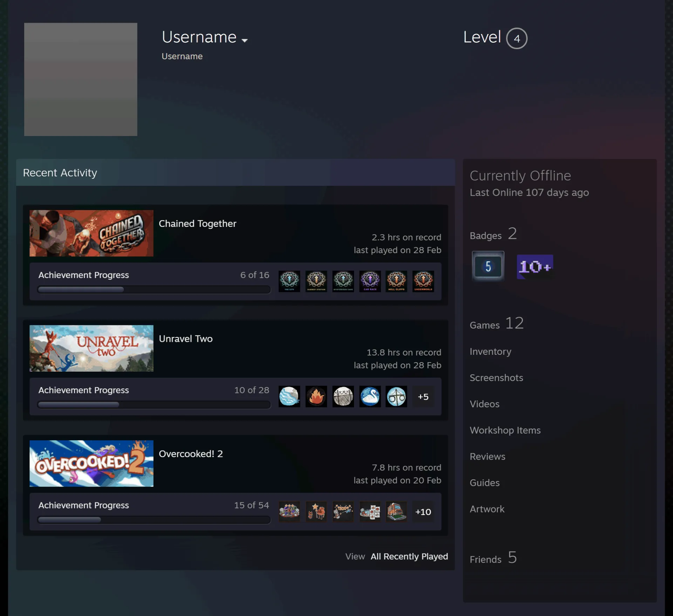Click the Level 4 circle badge
This screenshot has height=616, width=673.
click(x=517, y=38)
